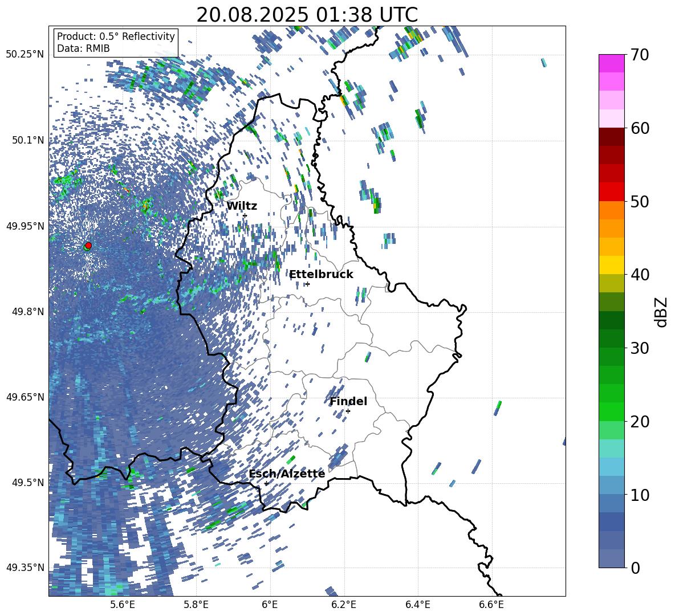Viewport: 675px width, 616px height.
Task: Click the 5.8°E longitude tick label
Action: click(197, 605)
